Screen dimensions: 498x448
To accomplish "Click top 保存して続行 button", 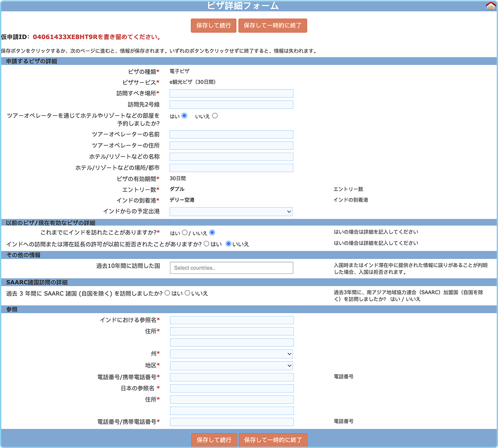I will 214,26.
